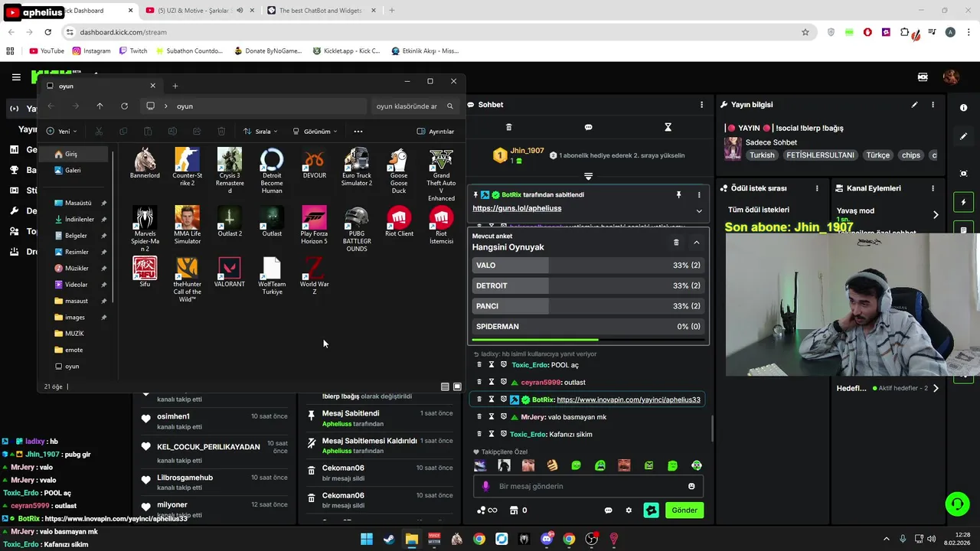Select the Outlast 2 shortcut

(x=230, y=222)
